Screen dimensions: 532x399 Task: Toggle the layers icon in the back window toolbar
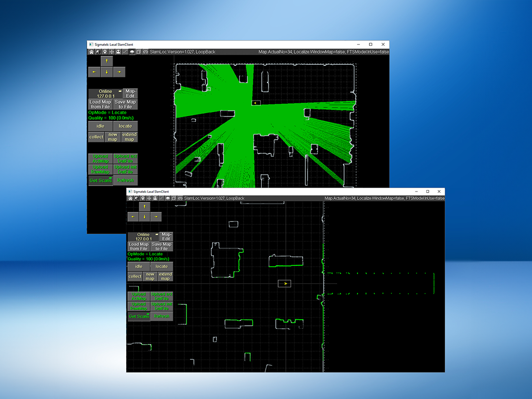(132, 52)
